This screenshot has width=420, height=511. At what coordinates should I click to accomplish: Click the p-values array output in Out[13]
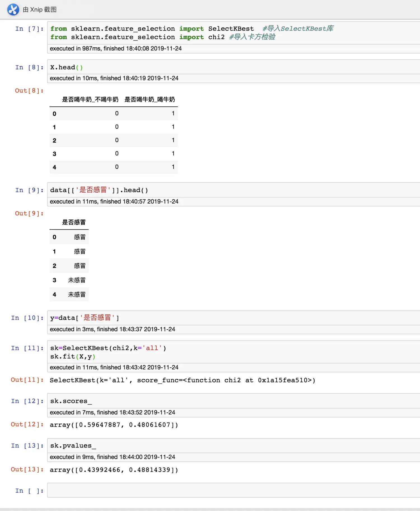click(114, 470)
